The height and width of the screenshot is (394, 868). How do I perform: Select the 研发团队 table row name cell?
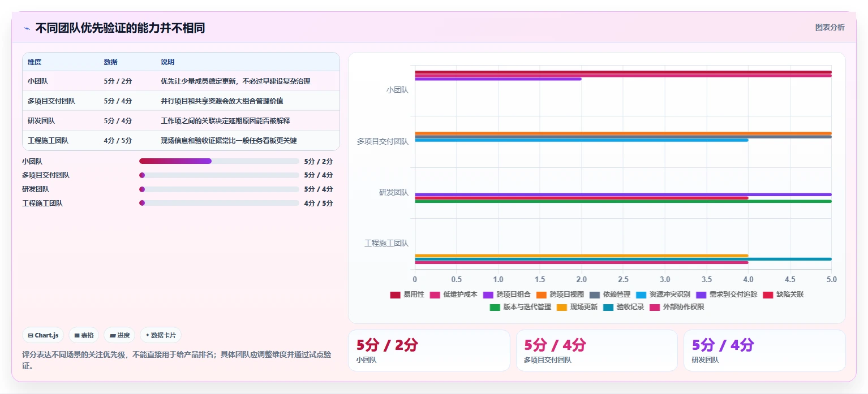41,120
